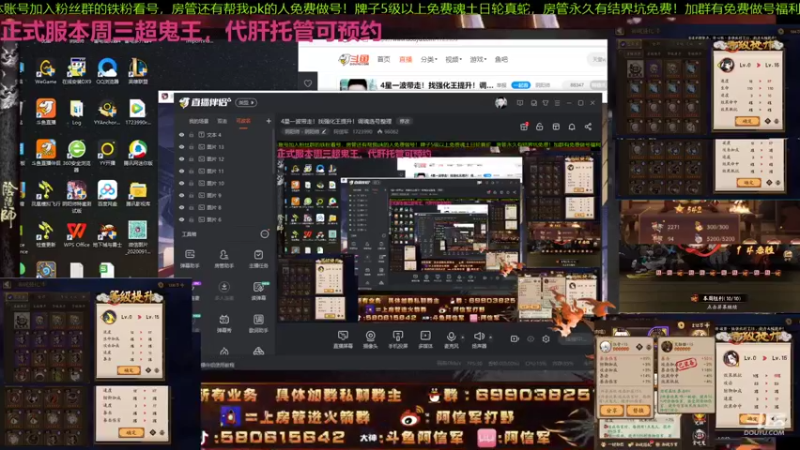Click the share icon at the top right of the stream
Screen dimensions: 800x450
point(588,127)
